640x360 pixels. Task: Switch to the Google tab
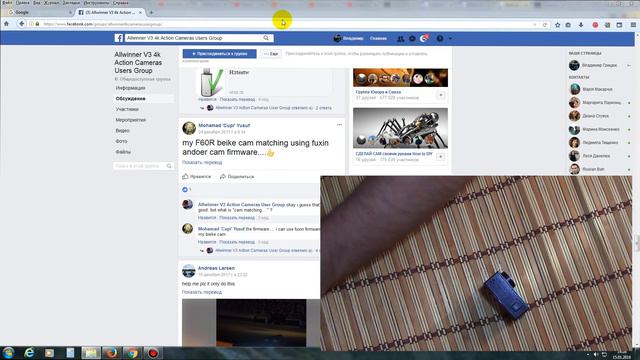(39, 13)
